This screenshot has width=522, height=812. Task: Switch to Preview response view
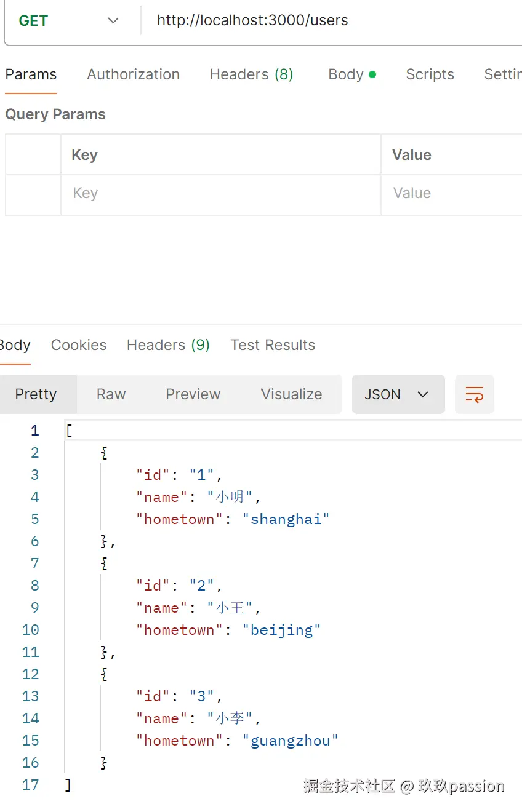click(x=193, y=394)
